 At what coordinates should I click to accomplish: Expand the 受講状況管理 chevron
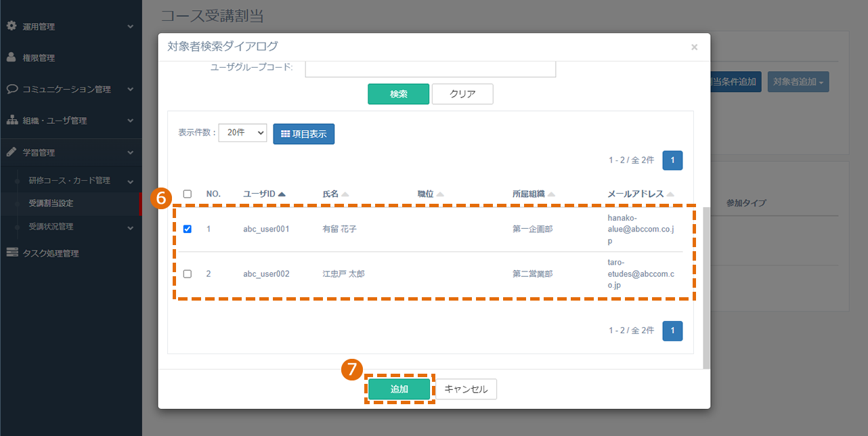pyautogui.click(x=131, y=227)
